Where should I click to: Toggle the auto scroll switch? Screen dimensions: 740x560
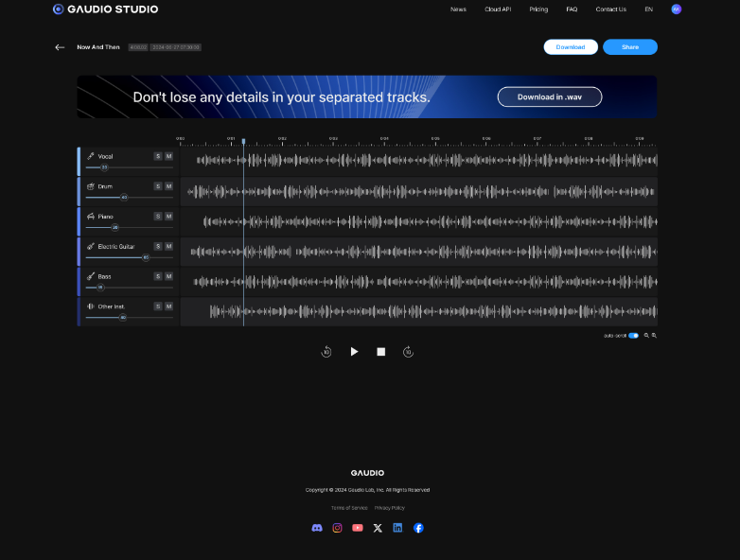[x=633, y=336]
